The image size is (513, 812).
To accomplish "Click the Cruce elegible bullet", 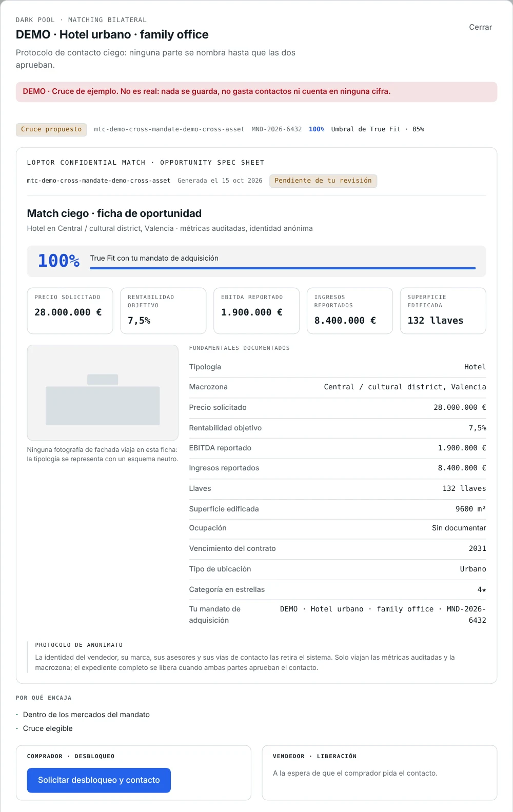I will [x=48, y=728].
